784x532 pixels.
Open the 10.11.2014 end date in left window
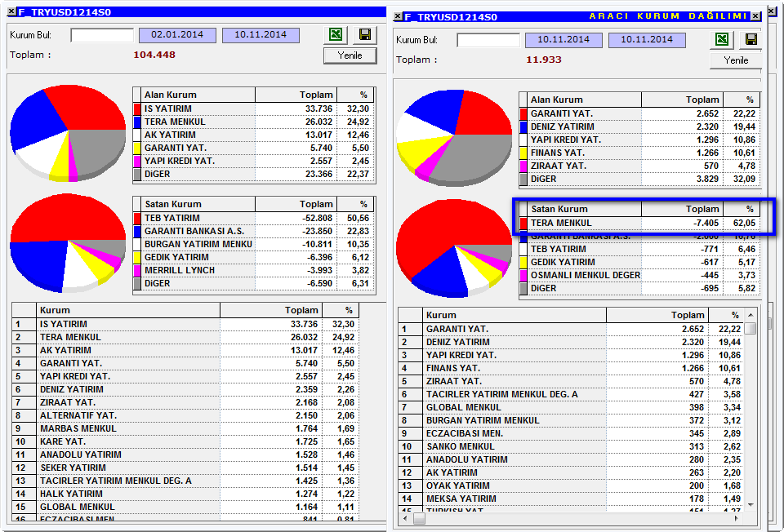[261, 35]
